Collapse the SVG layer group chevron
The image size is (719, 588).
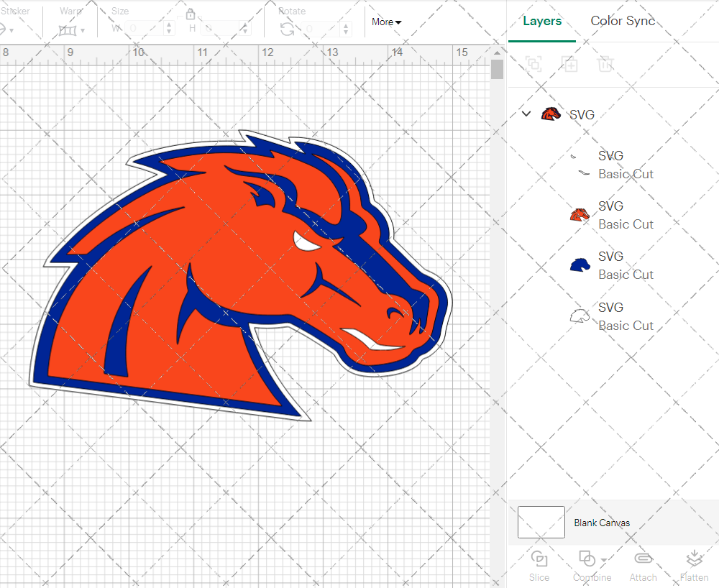click(x=526, y=114)
